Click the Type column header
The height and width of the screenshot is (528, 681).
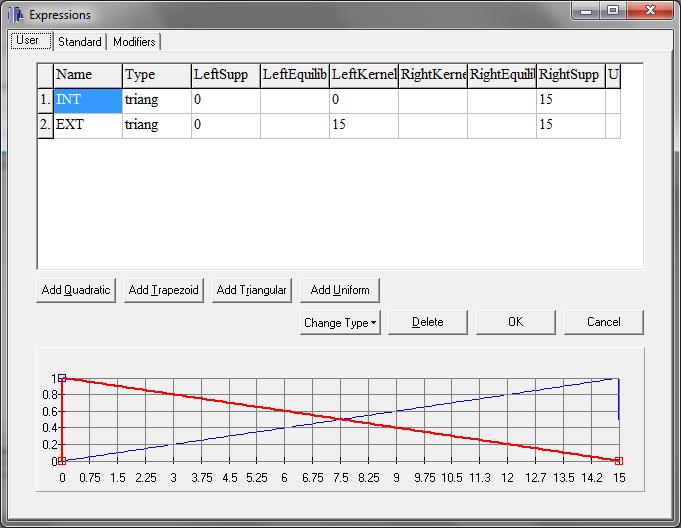tap(157, 76)
